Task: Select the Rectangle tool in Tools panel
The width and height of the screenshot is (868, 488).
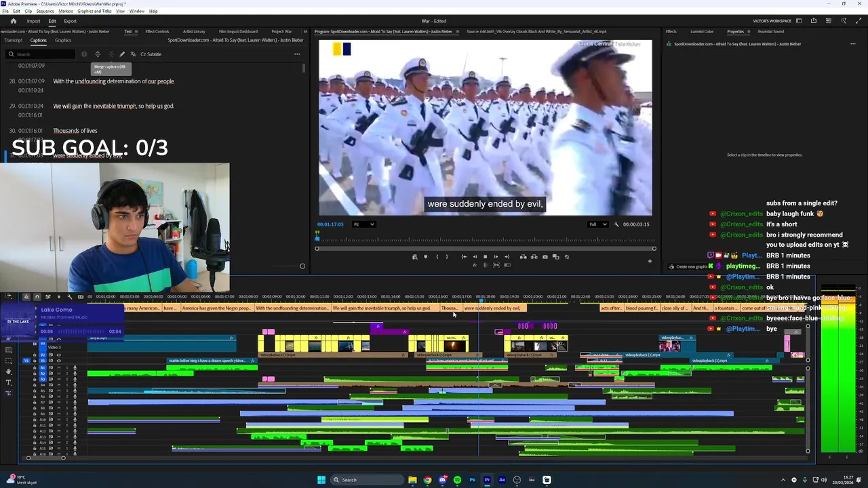Action: coord(8,350)
